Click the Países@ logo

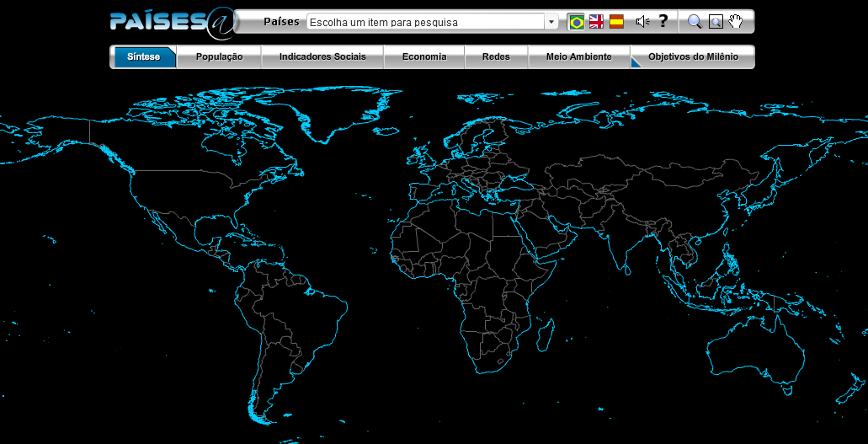(172, 22)
